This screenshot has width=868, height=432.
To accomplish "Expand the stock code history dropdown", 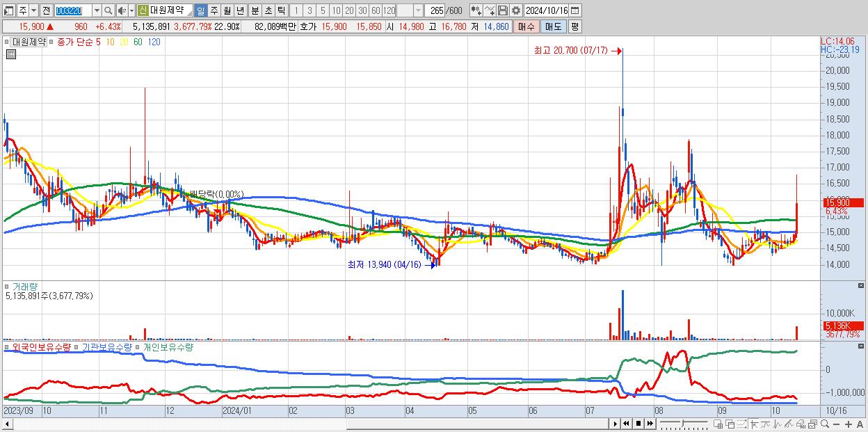I will click(x=97, y=10).
